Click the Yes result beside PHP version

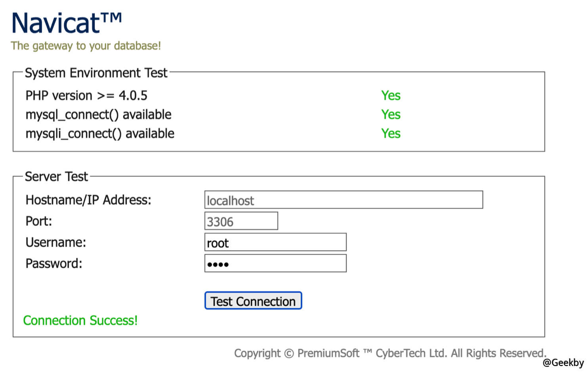click(391, 96)
